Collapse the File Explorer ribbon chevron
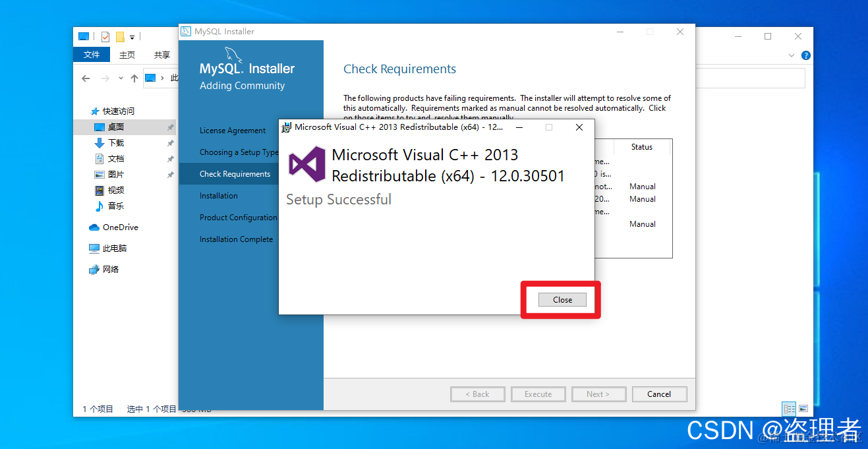This screenshot has height=449, width=868. pos(792,56)
